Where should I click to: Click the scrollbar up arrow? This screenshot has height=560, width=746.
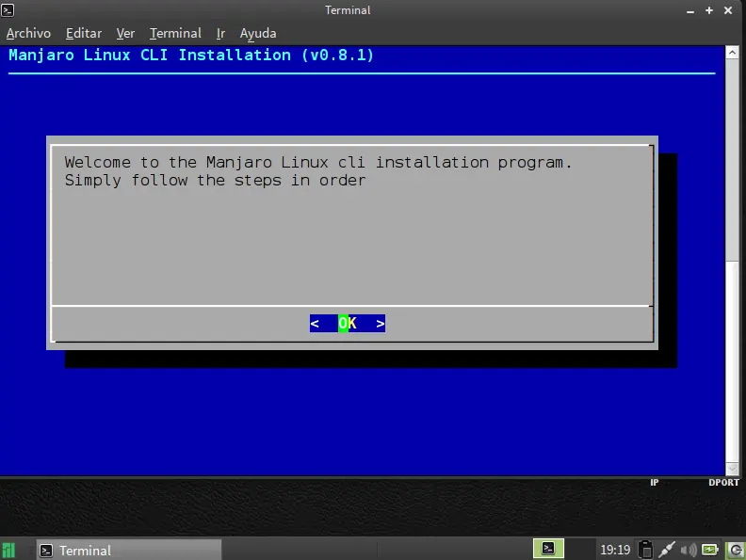[732, 53]
